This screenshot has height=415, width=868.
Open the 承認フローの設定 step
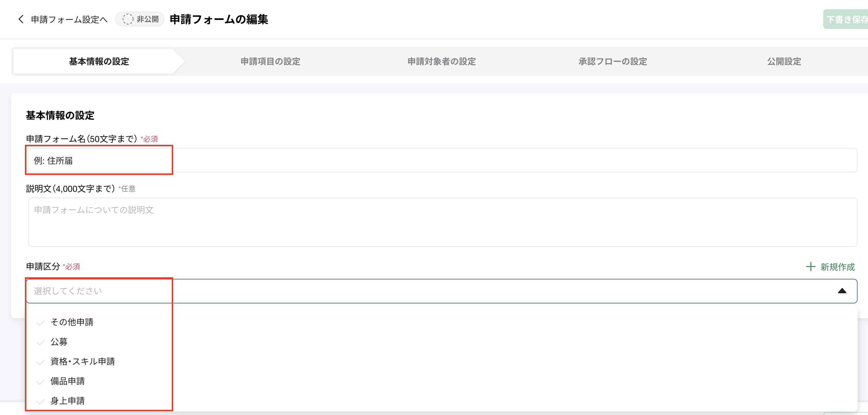(x=612, y=61)
